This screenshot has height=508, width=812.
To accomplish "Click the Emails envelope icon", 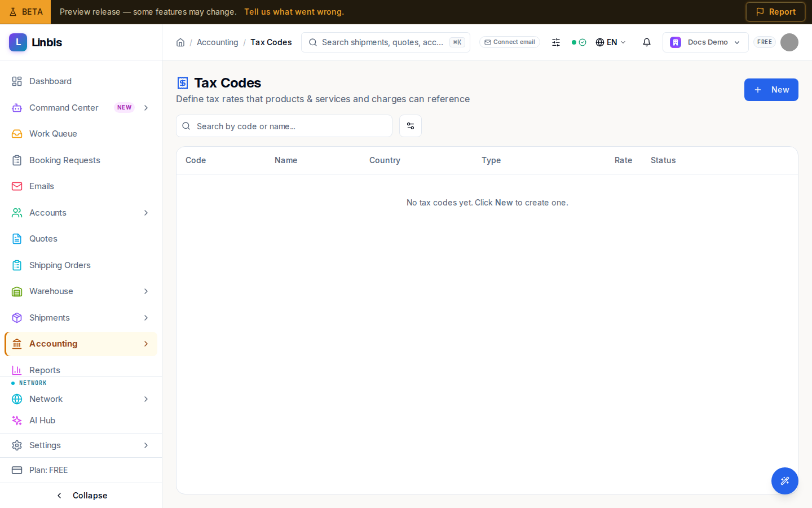I will click(17, 186).
